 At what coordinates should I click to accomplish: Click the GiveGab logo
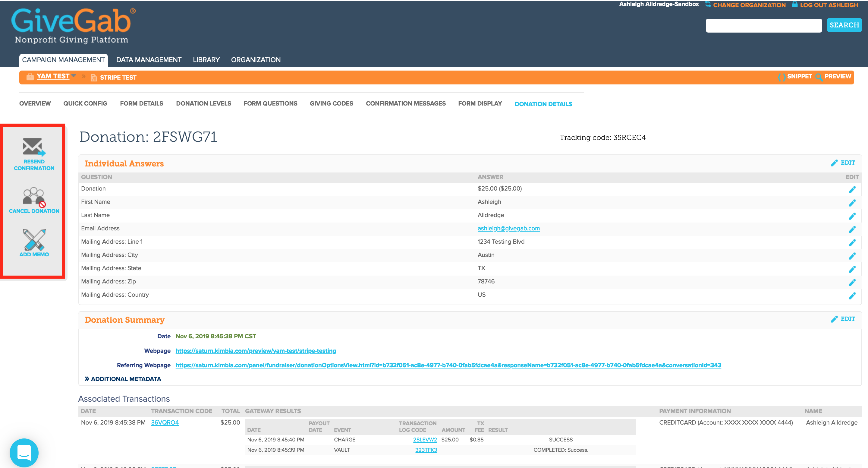click(x=74, y=26)
